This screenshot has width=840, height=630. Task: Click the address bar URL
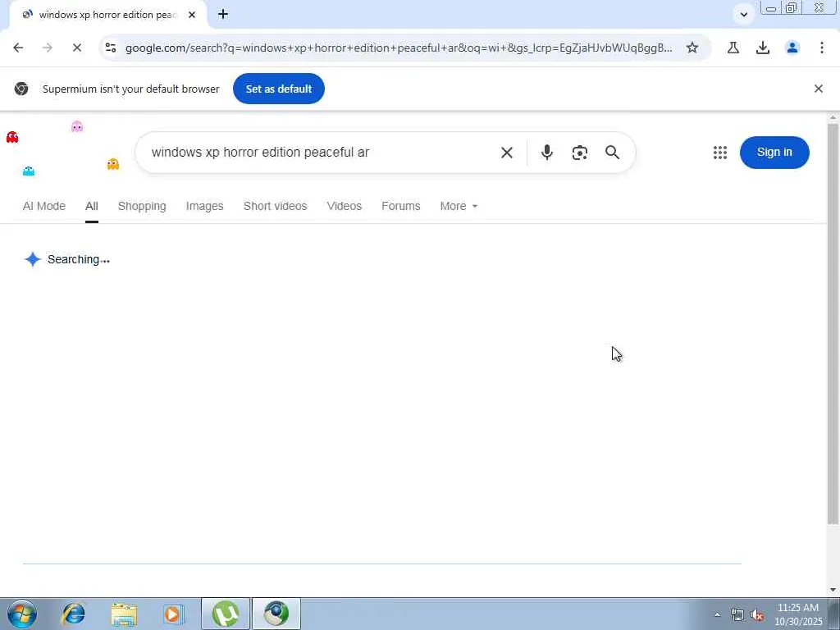click(x=399, y=48)
